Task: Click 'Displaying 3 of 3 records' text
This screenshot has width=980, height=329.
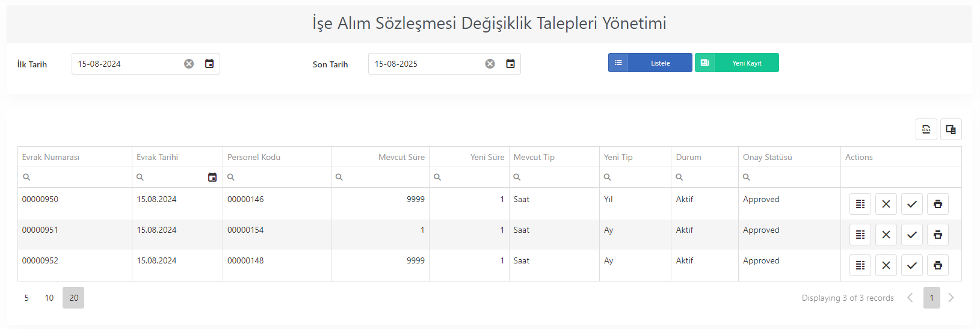Action: (848, 298)
